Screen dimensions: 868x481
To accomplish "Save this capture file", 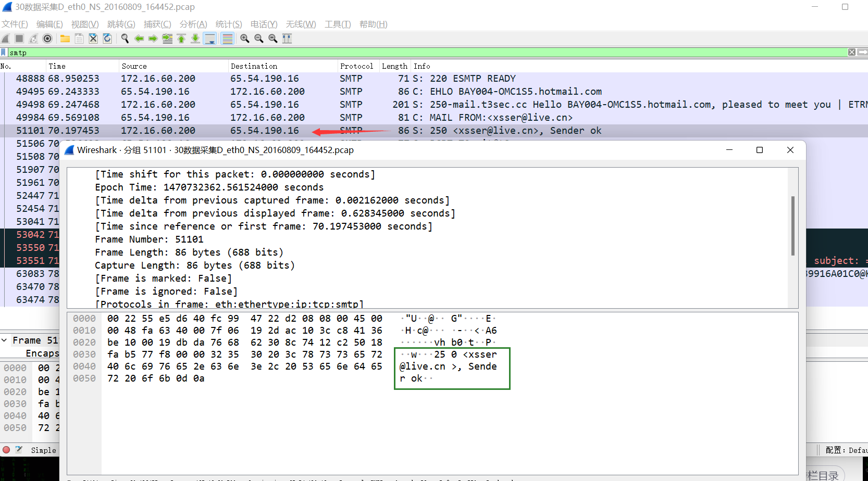I will pos(79,39).
